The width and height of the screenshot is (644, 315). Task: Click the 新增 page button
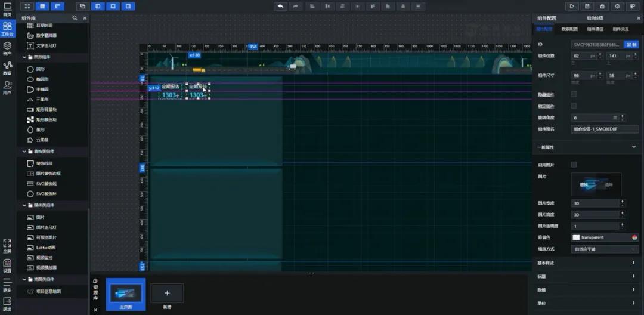pos(167,294)
